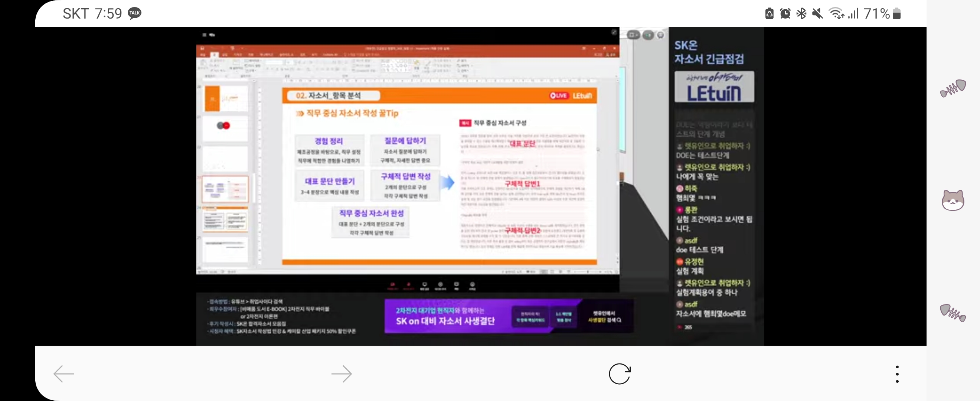Image resolution: width=980 pixels, height=401 pixels.
Task: Tap the alarm clock status icon
Action: pos(785,13)
